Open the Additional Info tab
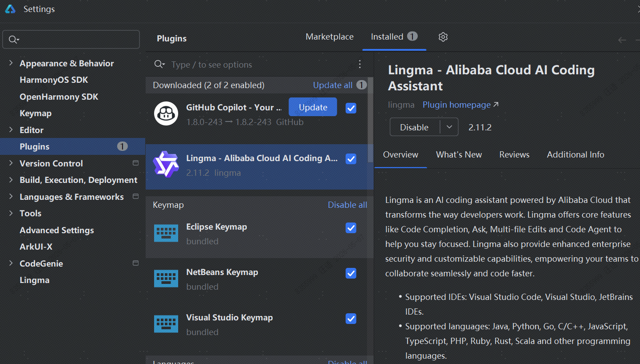 (x=575, y=155)
